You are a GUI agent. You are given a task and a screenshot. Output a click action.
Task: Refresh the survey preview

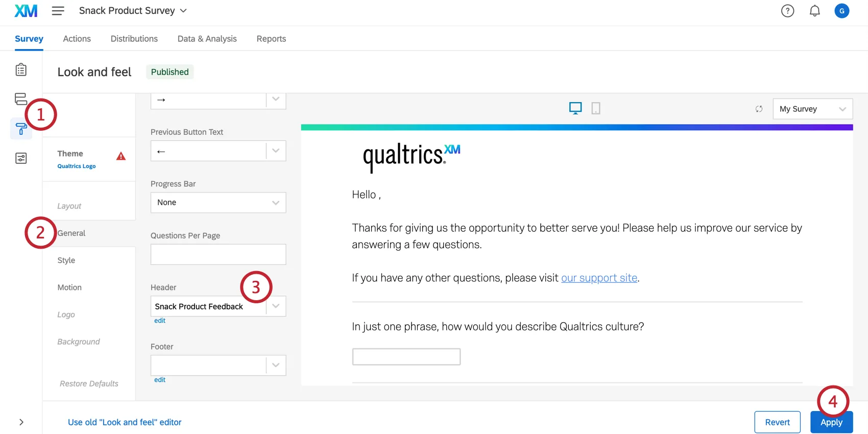[x=759, y=109]
